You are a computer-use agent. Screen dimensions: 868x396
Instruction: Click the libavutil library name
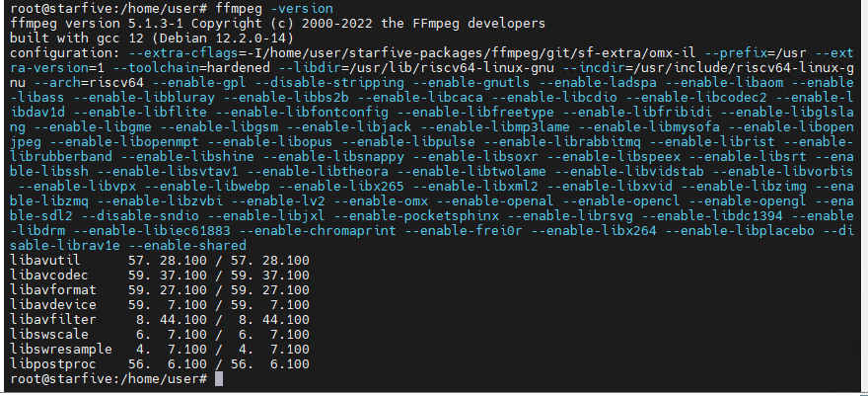pyautogui.click(x=44, y=259)
